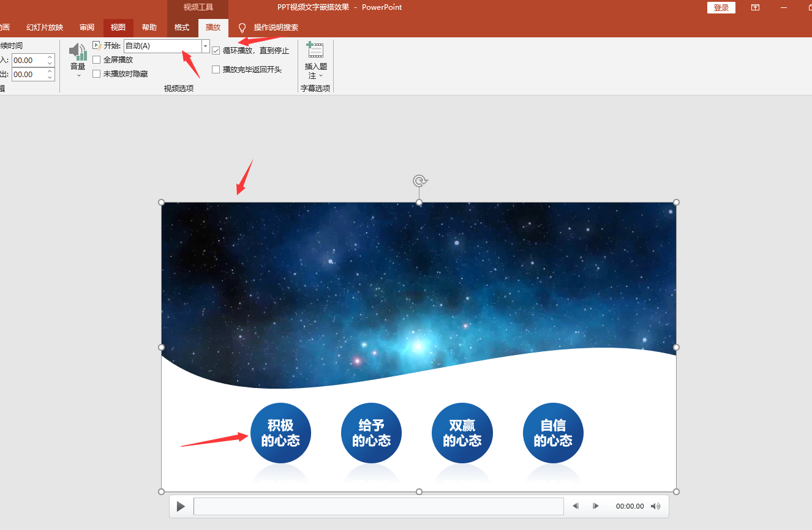Enable 全屏播放 full screen playback
The image size is (812, 530).
click(97, 60)
